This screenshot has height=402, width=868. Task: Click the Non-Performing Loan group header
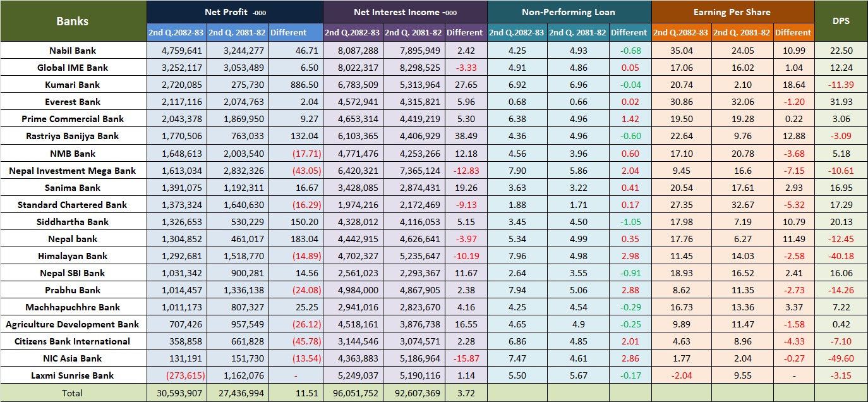[569, 12]
